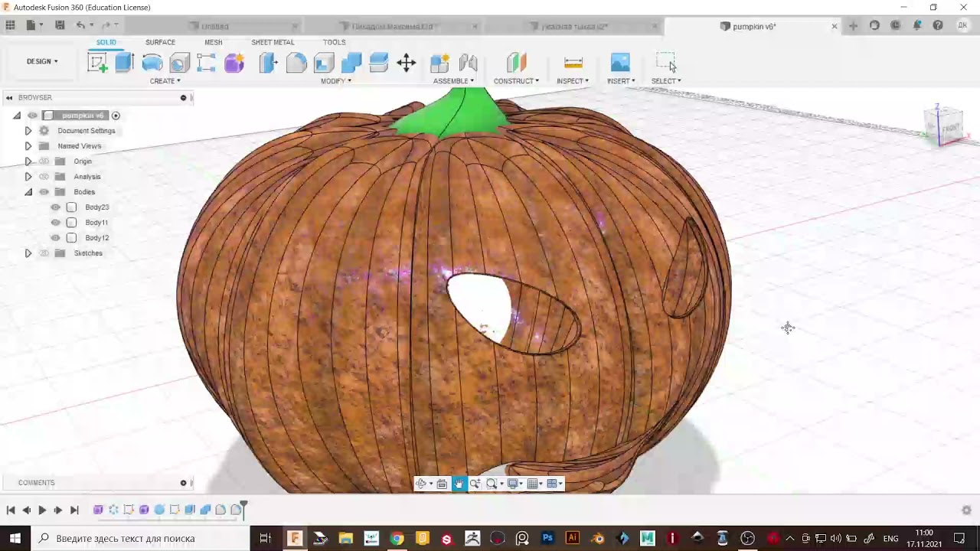Select the Revolve tool
Viewport: 980px width, 551px height.
[x=152, y=63]
